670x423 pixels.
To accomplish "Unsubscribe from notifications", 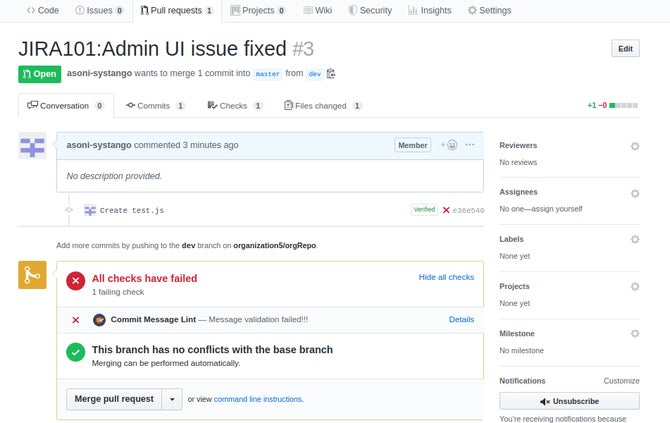I will click(x=569, y=400).
